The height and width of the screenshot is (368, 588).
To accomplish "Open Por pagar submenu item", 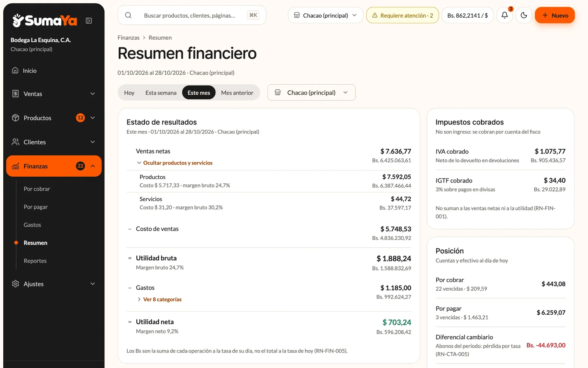I will coord(36,207).
